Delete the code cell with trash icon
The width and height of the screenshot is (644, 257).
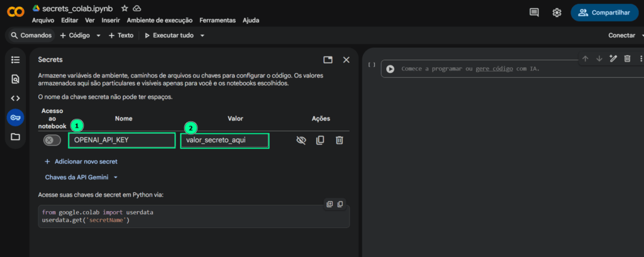[x=627, y=58]
